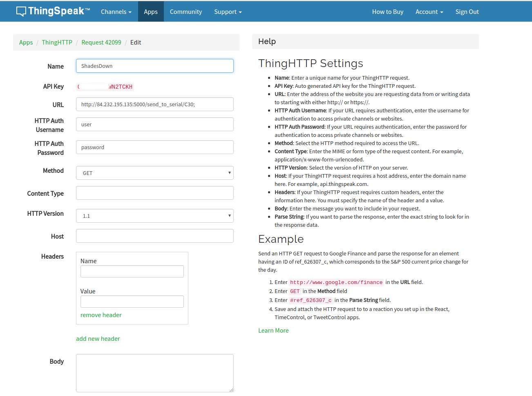Click the Host input field
This screenshot has width=532, height=396.
pos(155,236)
